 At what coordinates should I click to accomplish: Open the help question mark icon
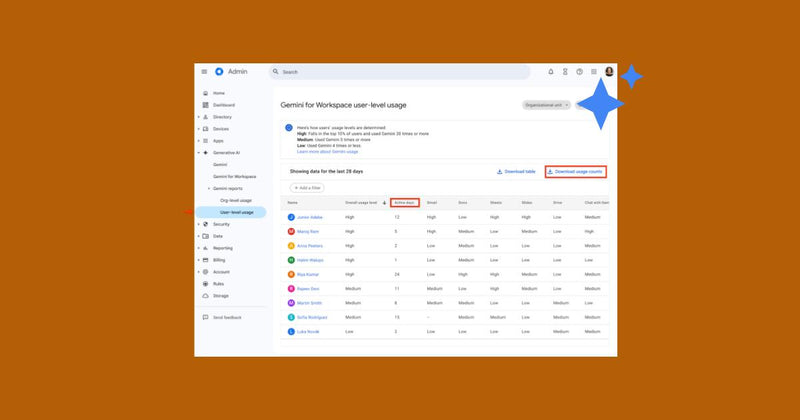coord(580,72)
